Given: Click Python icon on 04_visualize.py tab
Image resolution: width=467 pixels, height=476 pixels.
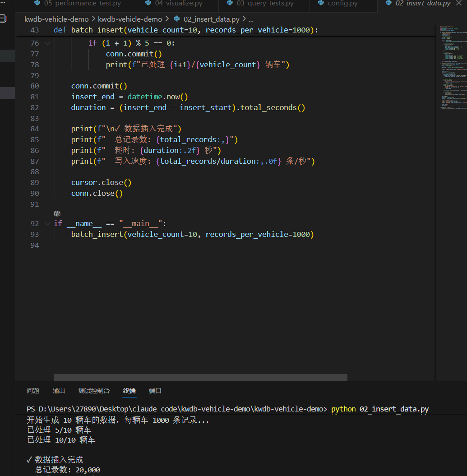Looking at the screenshot, I should click(148, 3).
